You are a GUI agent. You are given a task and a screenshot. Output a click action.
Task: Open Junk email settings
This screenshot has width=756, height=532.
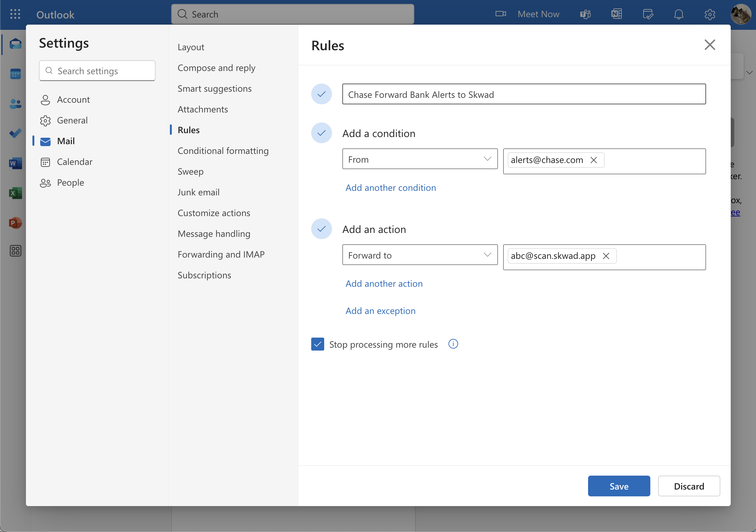[x=198, y=192]
